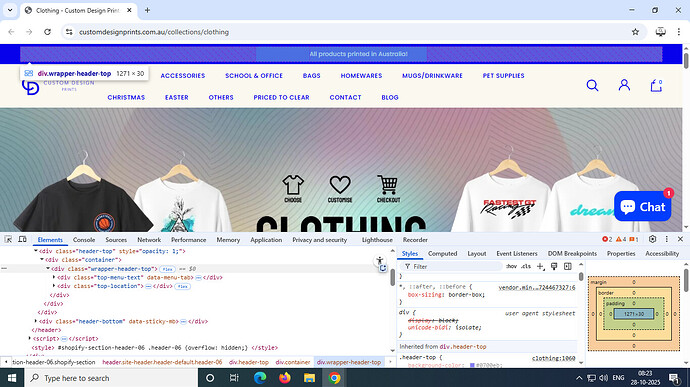Open the BLOG page link
Viewport: 690px width, 387px height.
click(x=390, y=97)
